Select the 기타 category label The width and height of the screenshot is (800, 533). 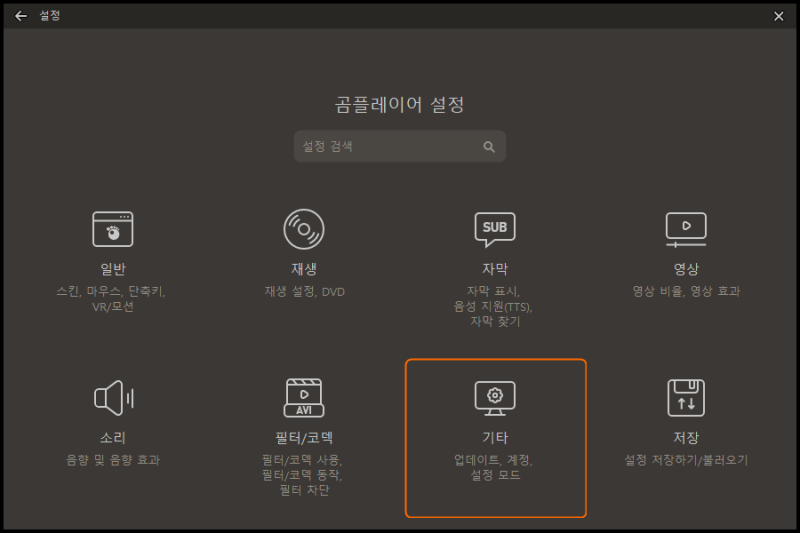click(495, 438)
